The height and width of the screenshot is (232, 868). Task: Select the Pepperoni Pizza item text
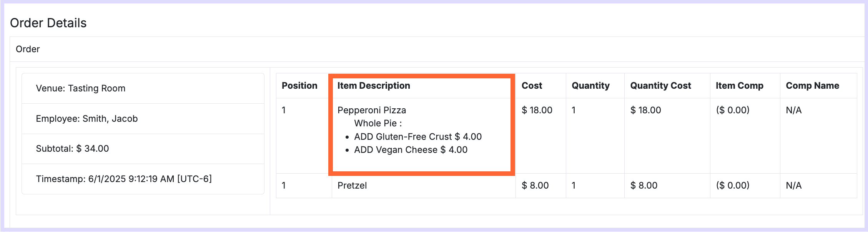click(372, 110)
